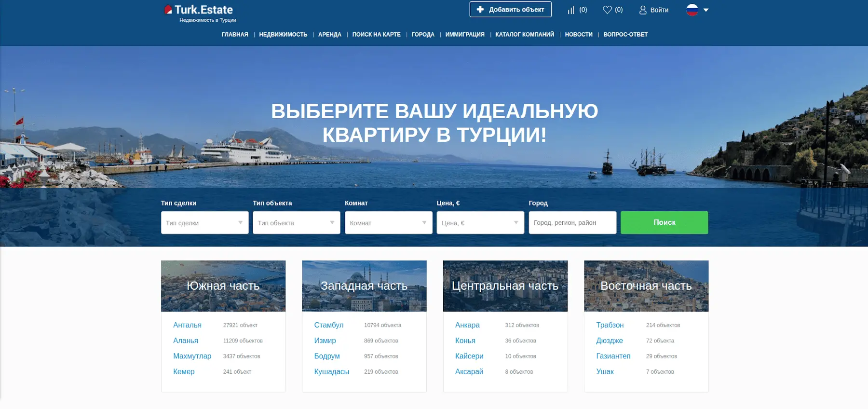The height and width of the screenshot is (409, 868).
Task: Open the Бодрум city link
Action: 327,356
